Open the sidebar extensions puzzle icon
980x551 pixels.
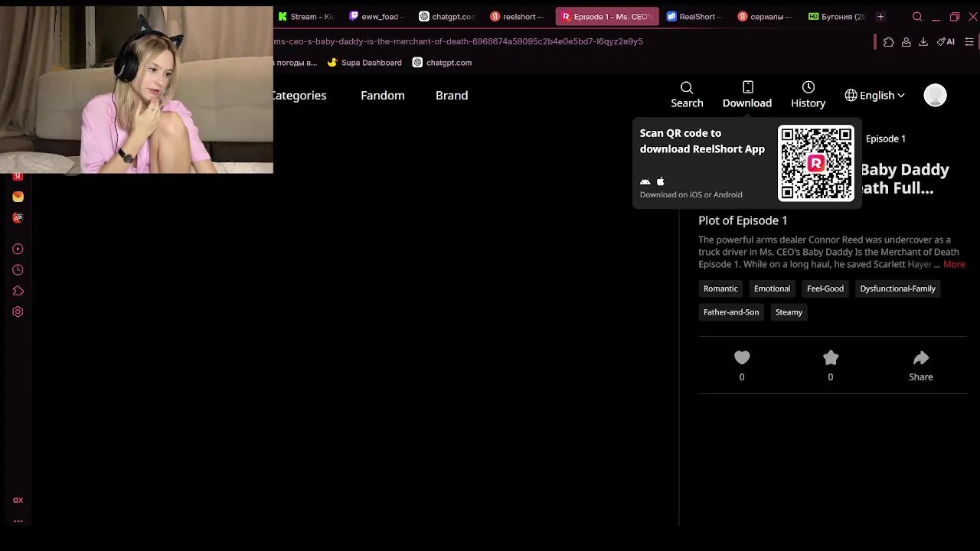[x=18, y=291]
